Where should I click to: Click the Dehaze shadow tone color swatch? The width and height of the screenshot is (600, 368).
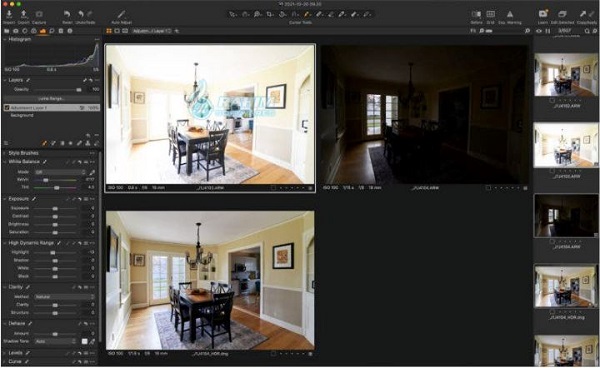pyautogui.click(x=84, y=341)
